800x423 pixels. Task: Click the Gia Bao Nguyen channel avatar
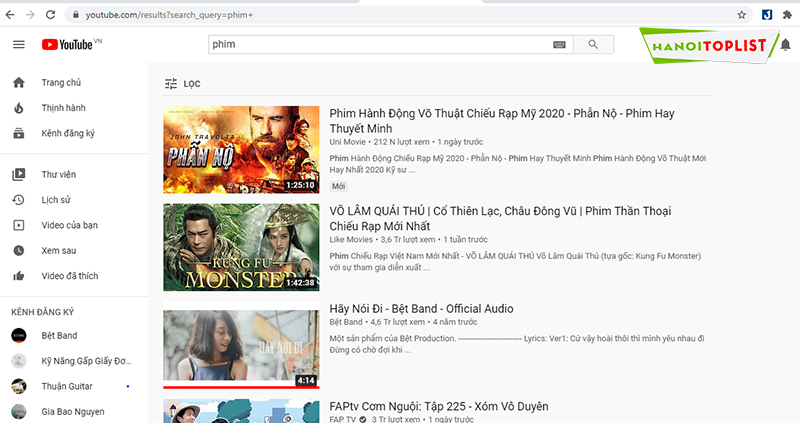(x=19, y=412)
